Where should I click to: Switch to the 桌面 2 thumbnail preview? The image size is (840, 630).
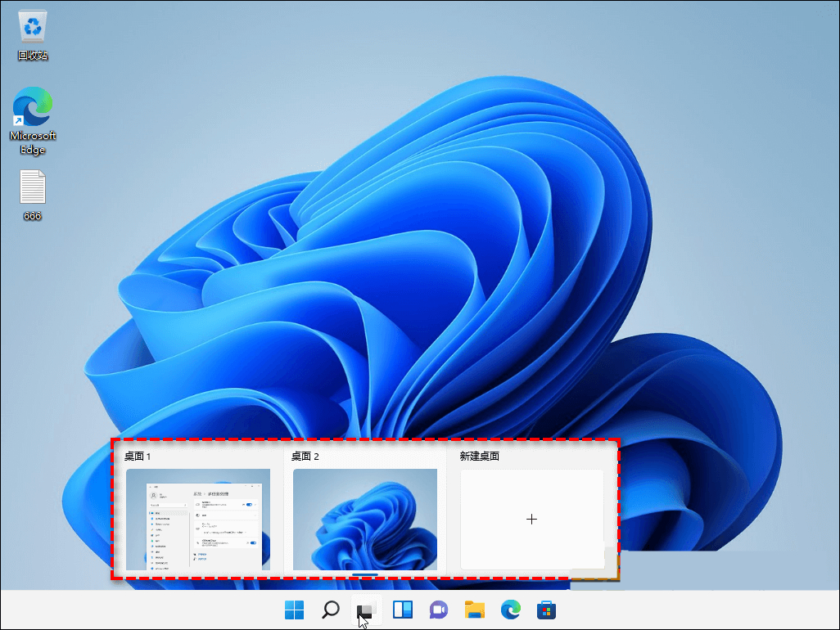pos(364,519)
